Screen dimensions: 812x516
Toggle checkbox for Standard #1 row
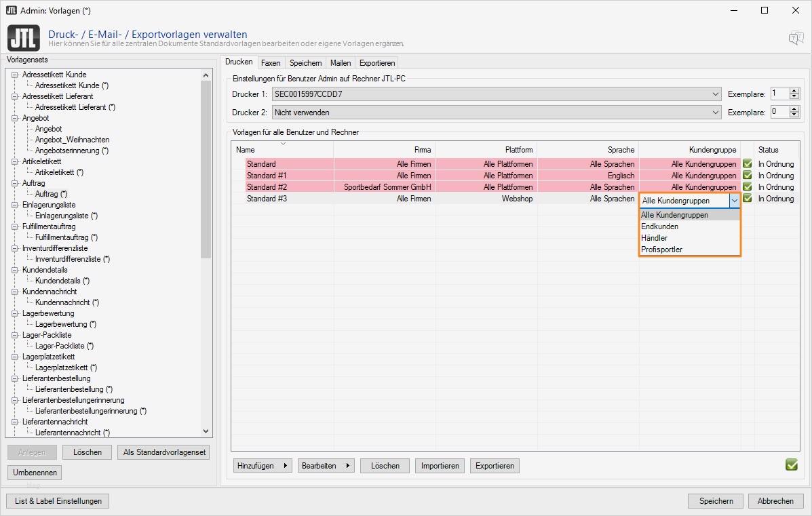747,176
